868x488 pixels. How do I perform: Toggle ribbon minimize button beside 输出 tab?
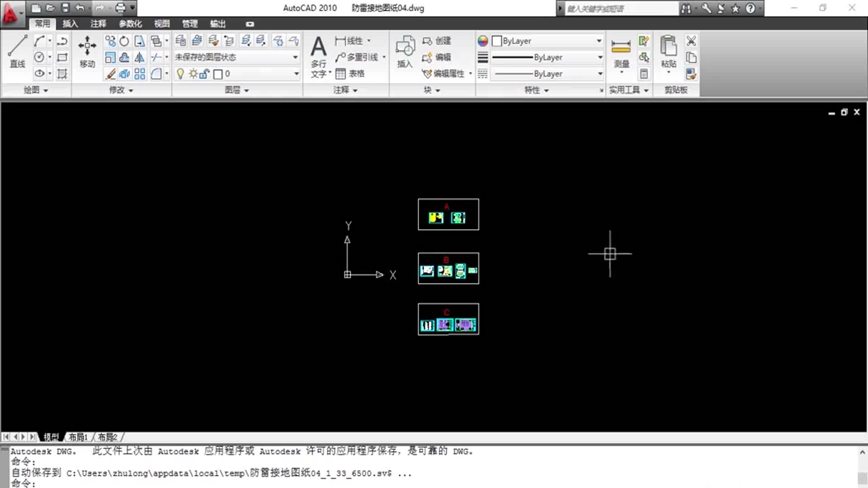tap(250, 24)
